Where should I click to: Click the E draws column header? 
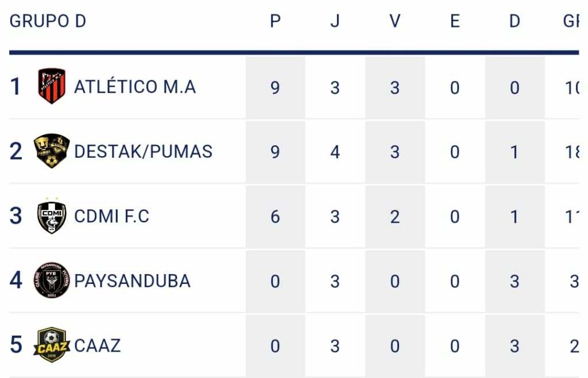pos(455,21)
